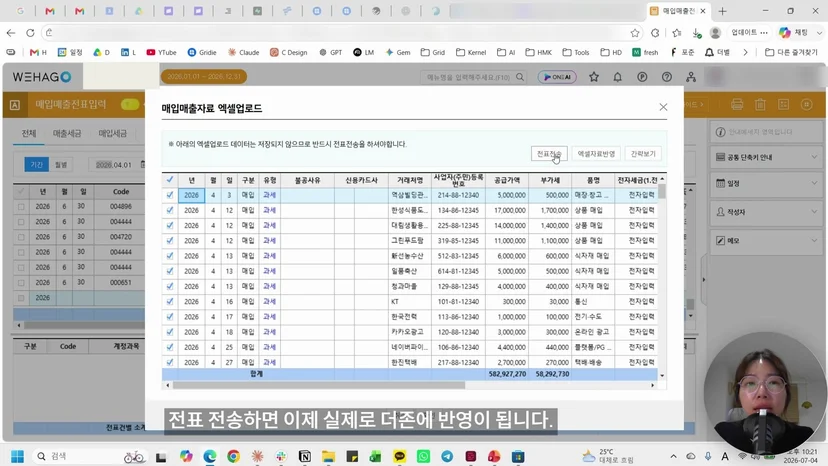Viewport: 828px width, 466px height.
Task: Click the vertical scrollbar down arrow of the grid
Action: [662, 376]
